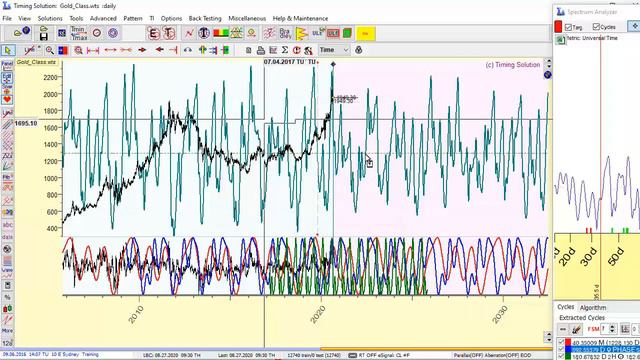This screenshot has height=360, width=640.
Task: Click the red-green color bars icon
Action: pos(221,33)
